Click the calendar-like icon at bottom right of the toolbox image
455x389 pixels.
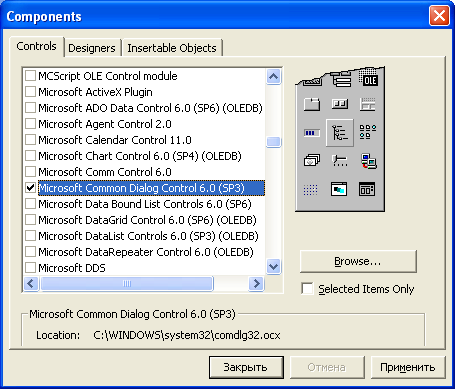(x=367, y=189)
